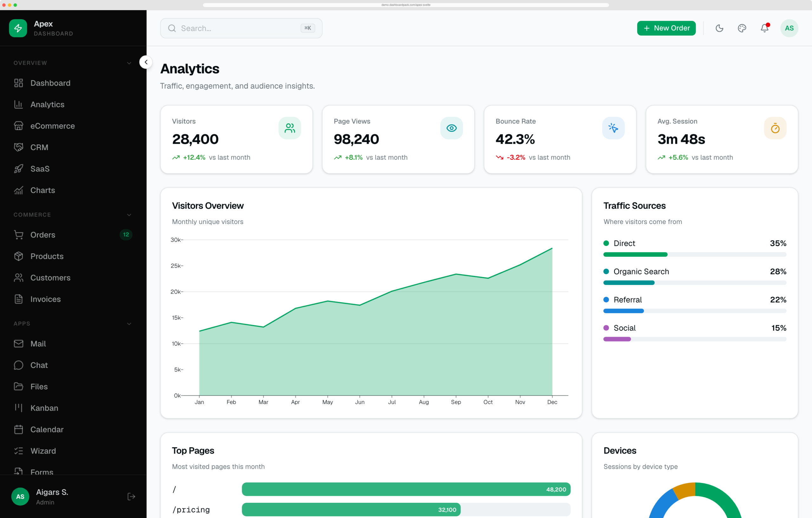This screenshot has height=518, width=812.
Task: Open Products in the sidebar
Action: [73, 256]
